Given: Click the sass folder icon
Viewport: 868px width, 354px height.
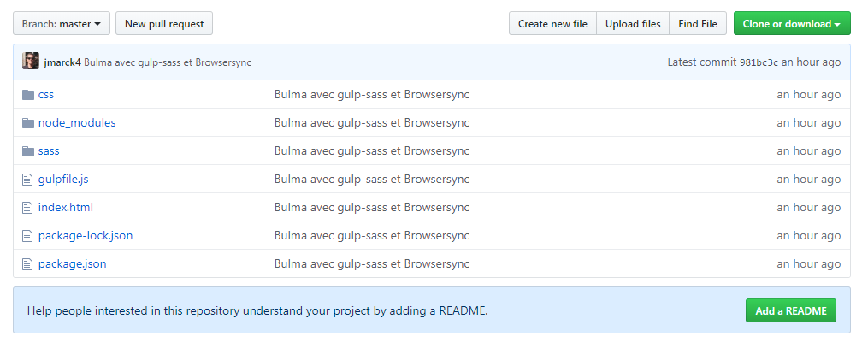Looking at the screenshot, I should [x=28, y=151].
